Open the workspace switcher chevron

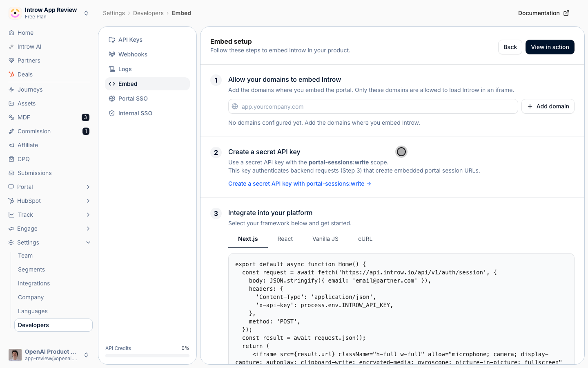tap(86, 13)
